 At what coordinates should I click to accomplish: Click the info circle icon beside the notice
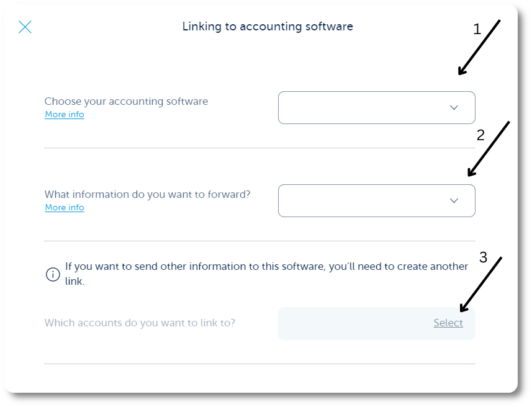click(x=53, y=274)
